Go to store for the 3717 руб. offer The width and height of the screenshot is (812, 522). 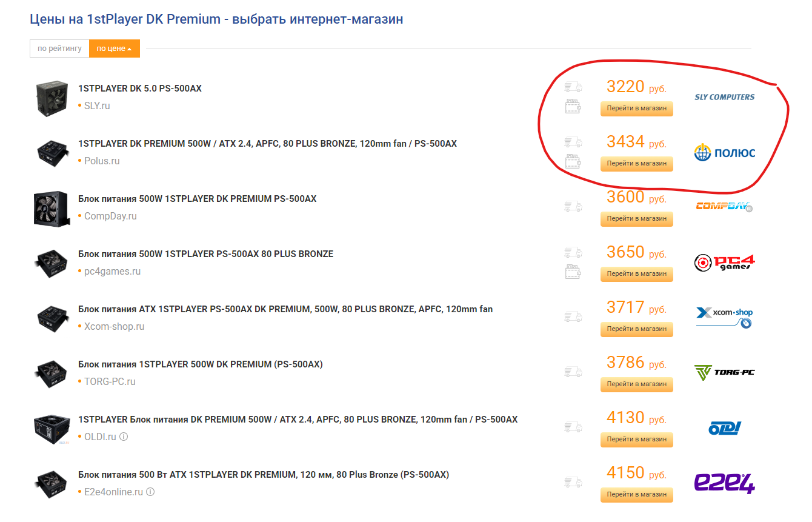coord(636,329)
